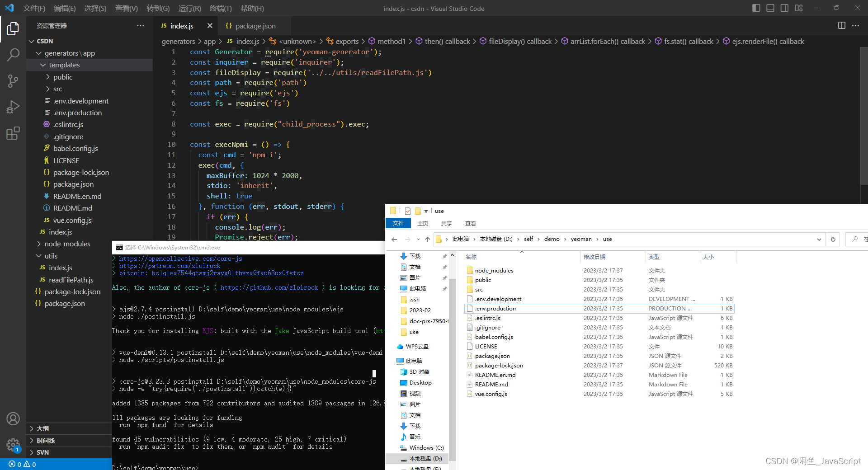Open .eslintrc.js in VS Code tree
Image resolution: width=868 pixels, height=470 pixels.
(x=68, y=125)
